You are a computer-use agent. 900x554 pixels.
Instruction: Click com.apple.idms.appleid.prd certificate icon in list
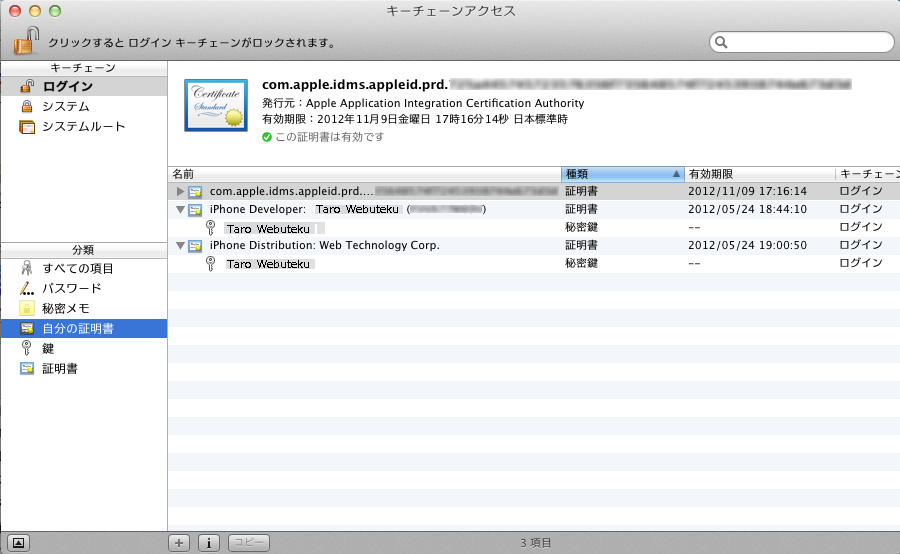[195, 192]
